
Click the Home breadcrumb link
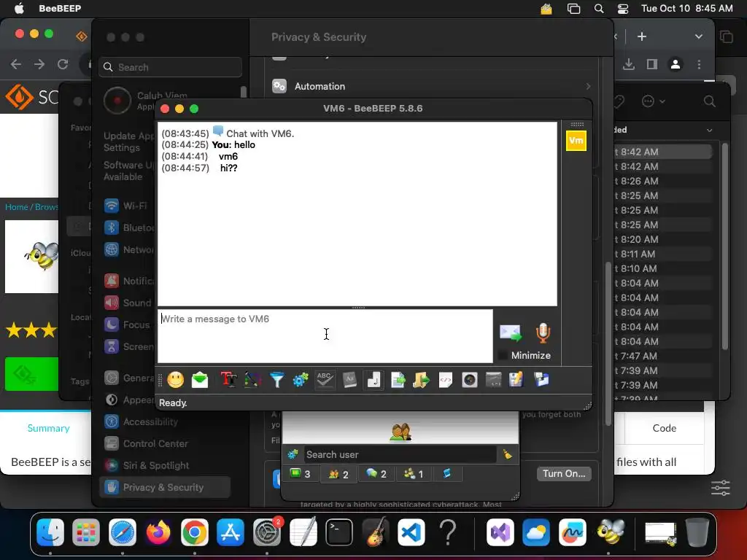click(16, 206)
